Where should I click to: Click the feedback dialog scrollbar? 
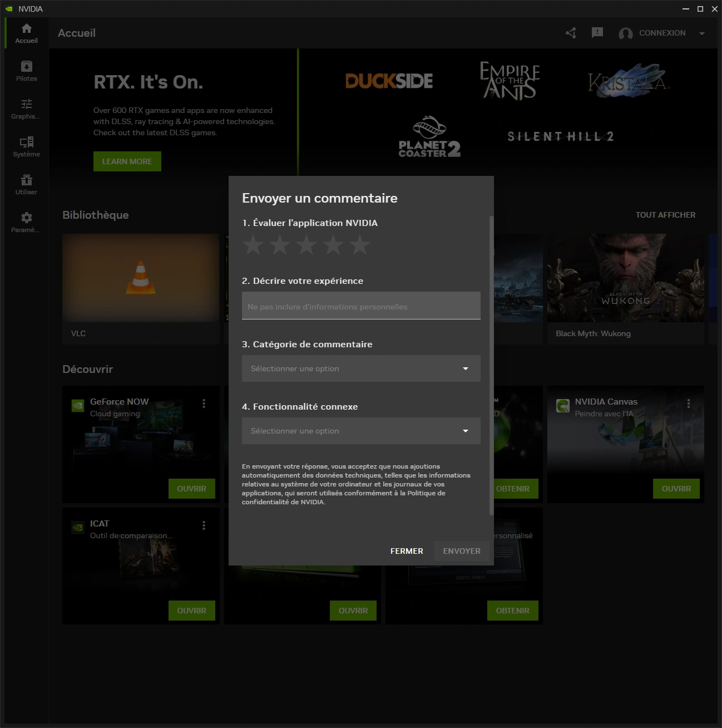491,366
